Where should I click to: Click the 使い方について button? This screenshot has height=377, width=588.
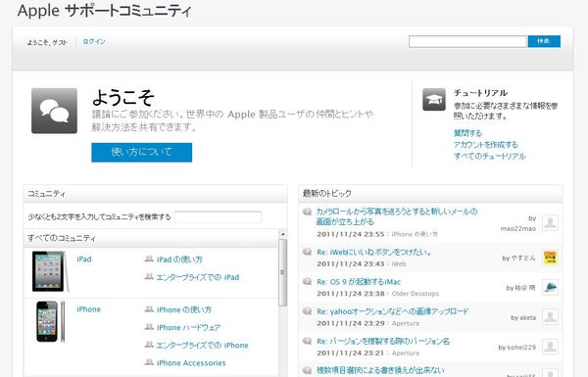142,152
